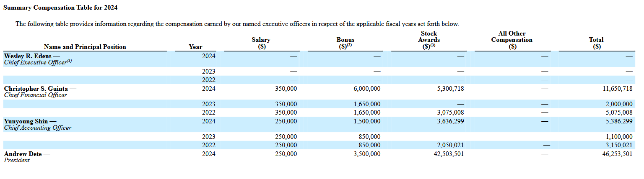
Task: Click the "Name and Principal Position" column header
Action: [x=85, y=47]
